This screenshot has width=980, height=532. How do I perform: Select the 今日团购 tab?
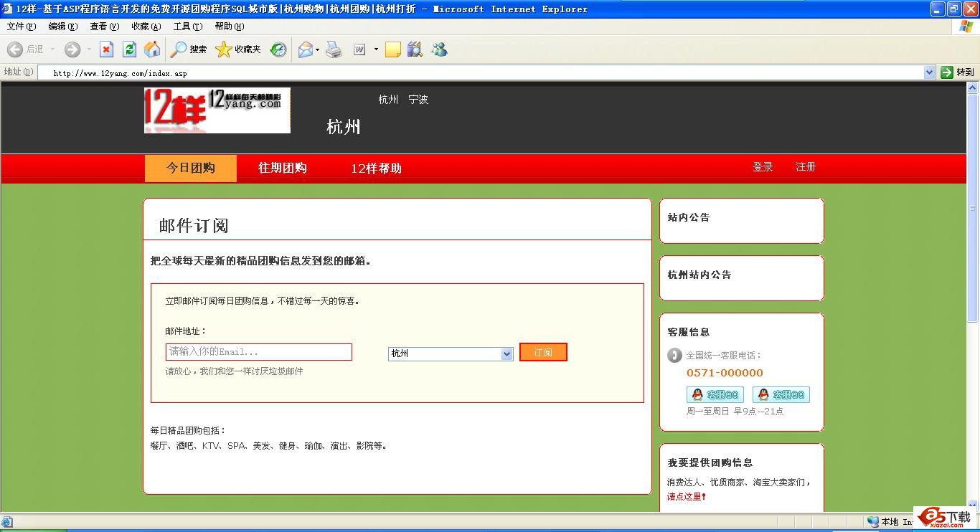point(191,168)
